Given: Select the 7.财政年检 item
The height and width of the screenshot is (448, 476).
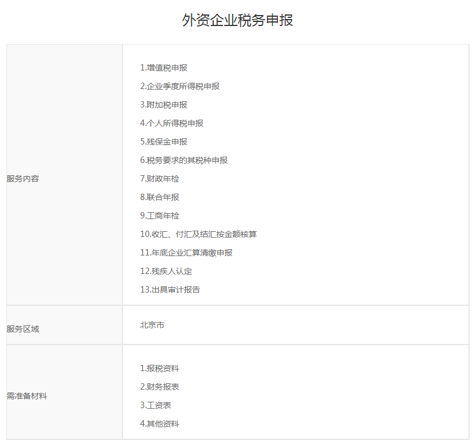Looking at the screenshot, I should tap(159, 179).
